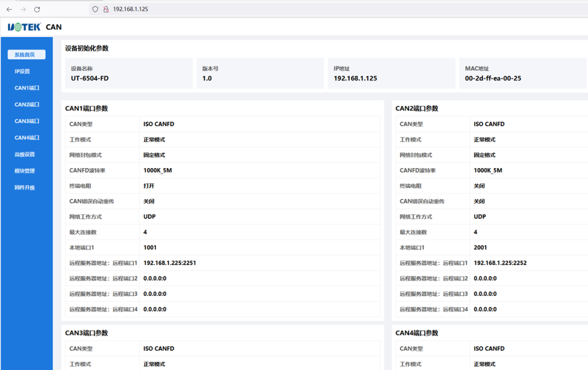Screen dimensions: 588x370
Task: Select 固件升级 in the sidebar
Action: (x=24, y=188)
